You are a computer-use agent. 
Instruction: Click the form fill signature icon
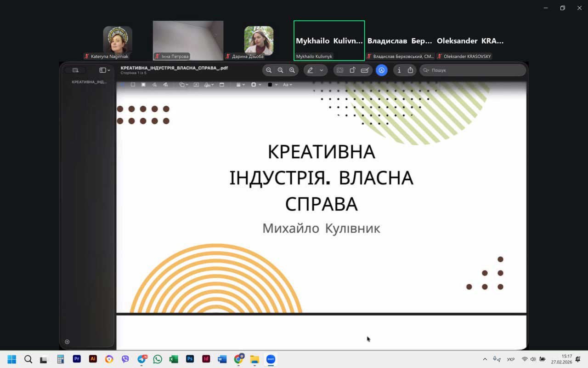[x=365, y=70]
